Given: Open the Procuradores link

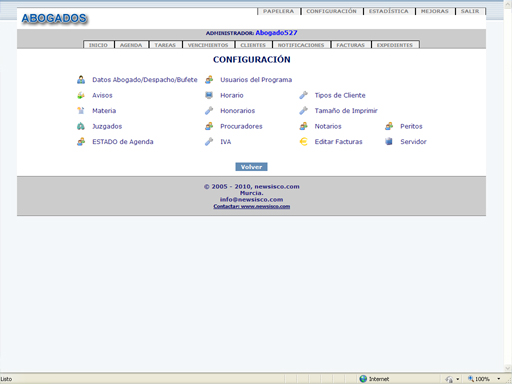Looking at the screenshot, I should pyautogui.click(x=241, y=126).
